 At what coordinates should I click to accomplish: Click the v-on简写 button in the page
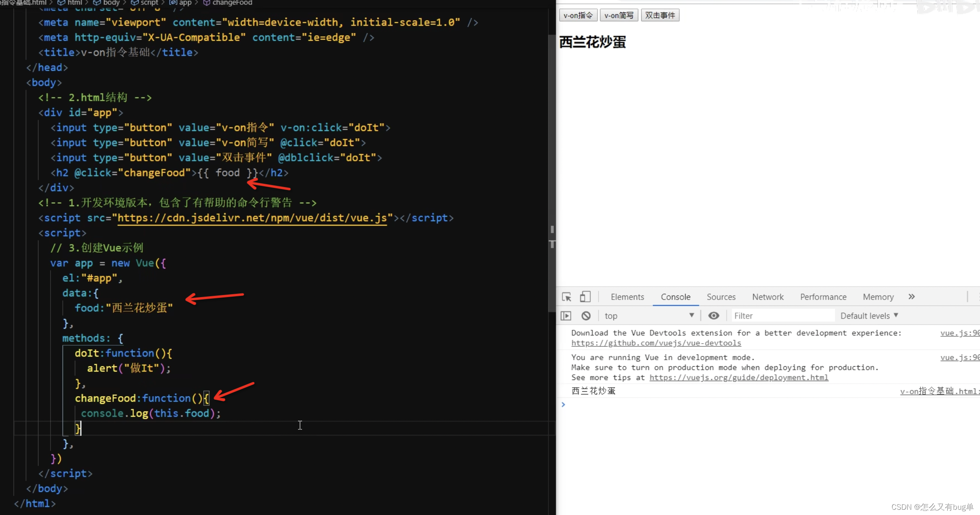pyautogui.click(x=619, y=15)
